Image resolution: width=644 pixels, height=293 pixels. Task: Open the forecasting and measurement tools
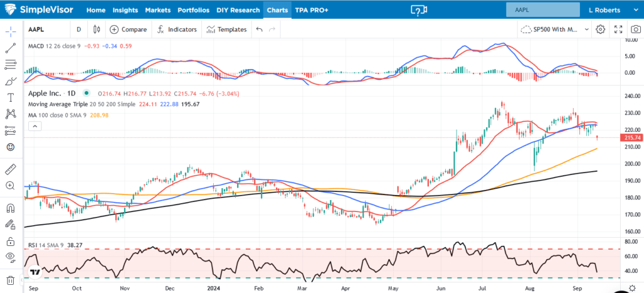coord(11,131)
